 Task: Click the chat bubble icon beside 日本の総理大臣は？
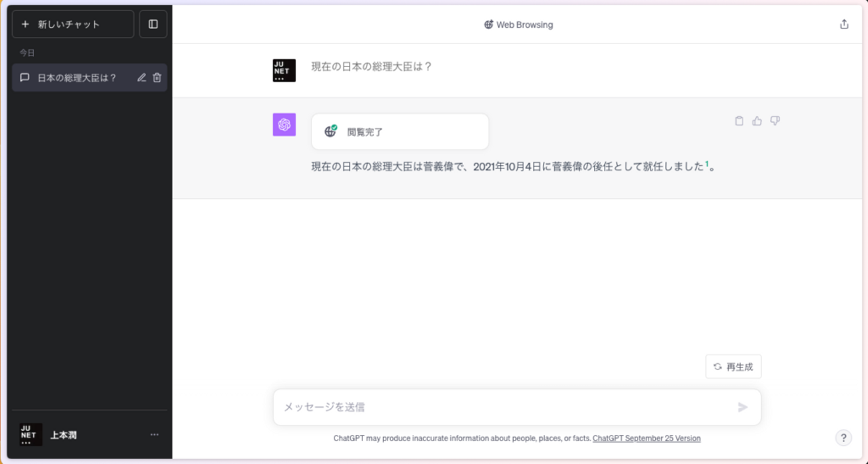pos(25,78)
